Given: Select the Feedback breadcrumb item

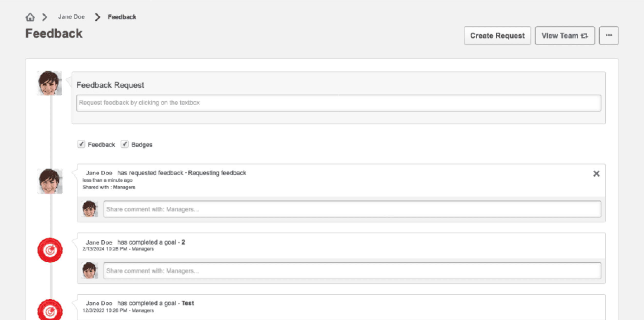Looking at the screenshot, I should click(122, 17).
